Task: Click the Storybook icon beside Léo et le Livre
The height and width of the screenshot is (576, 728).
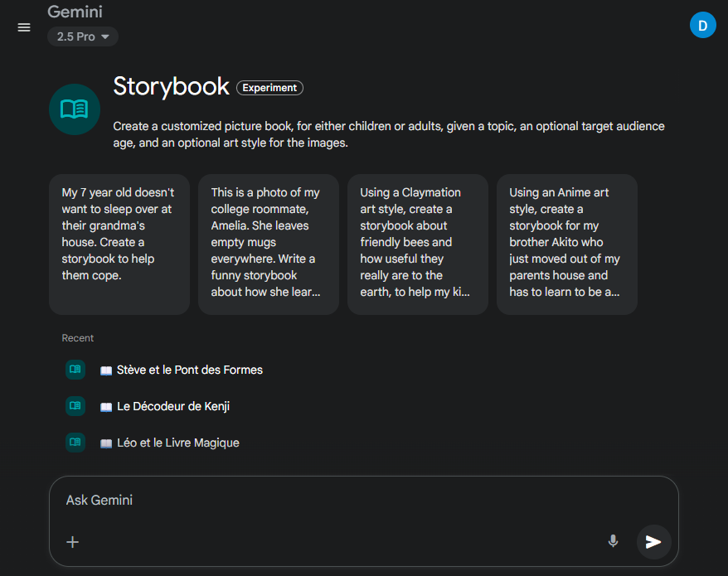Action: [75, 443]
